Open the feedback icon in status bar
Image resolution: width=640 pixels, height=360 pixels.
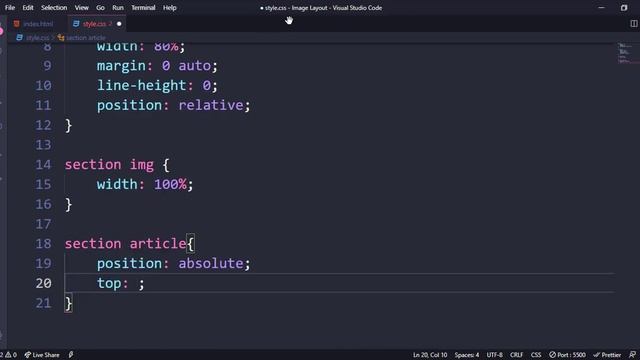(632, 355)
